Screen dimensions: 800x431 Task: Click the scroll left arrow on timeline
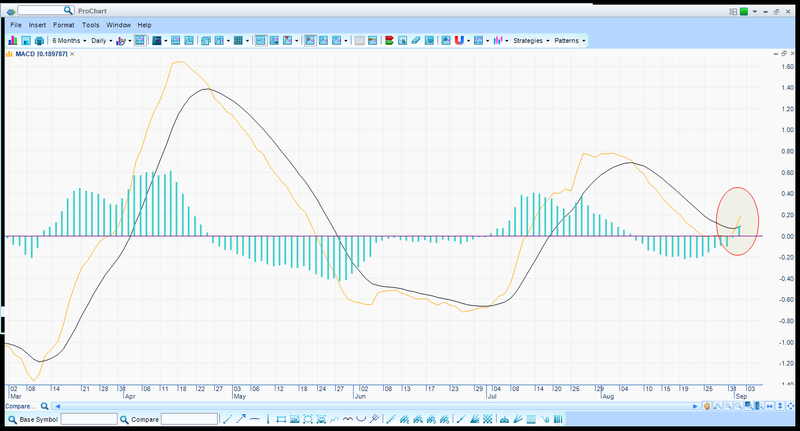58,406
